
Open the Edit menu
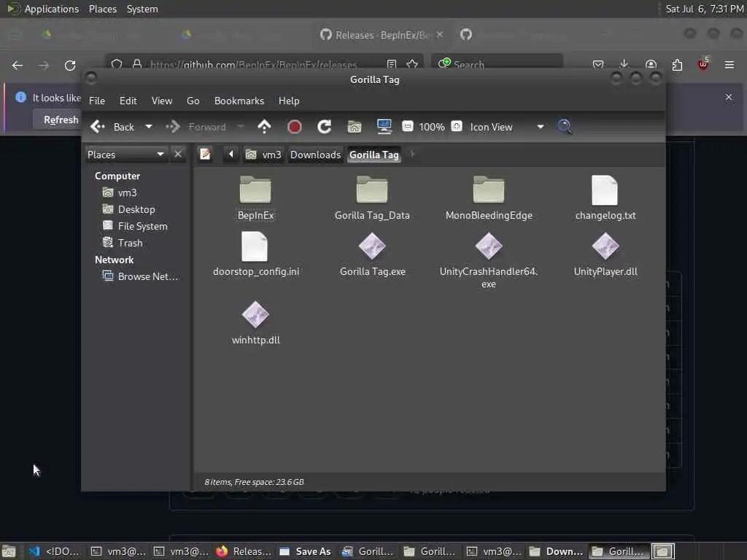click(128, 101)
